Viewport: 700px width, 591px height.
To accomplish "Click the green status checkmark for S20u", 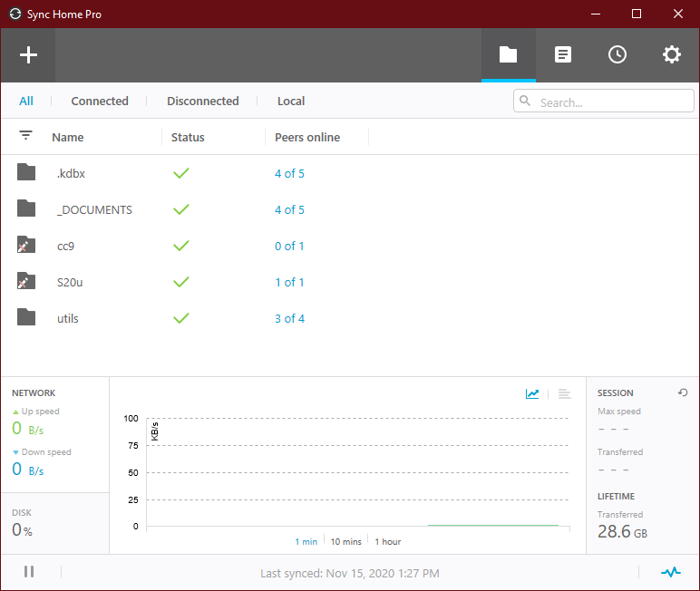I will coord(181,282).
